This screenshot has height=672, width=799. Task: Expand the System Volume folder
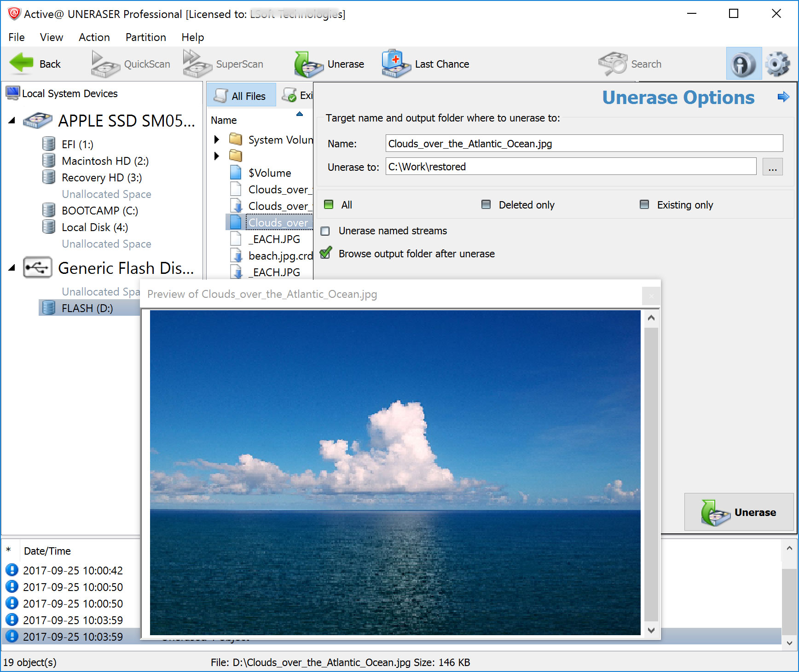(216, 139)
